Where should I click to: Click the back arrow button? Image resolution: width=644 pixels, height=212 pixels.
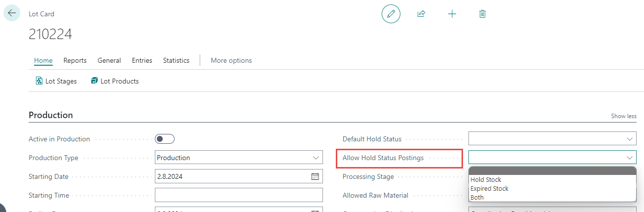pos(12,13)
